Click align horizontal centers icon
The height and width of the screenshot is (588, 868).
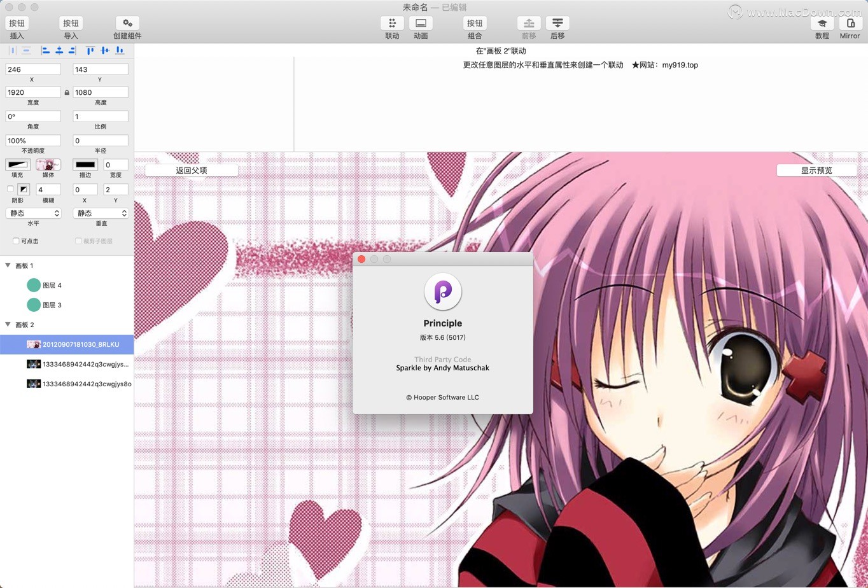pyautogui.click(x=59, y=50)
